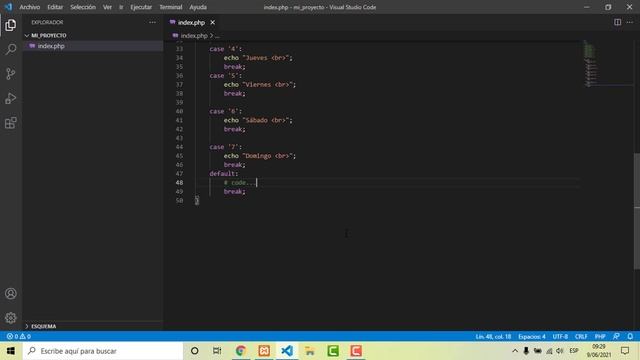
Task: Open the Manage gear icon
Action: coord(11,318)
